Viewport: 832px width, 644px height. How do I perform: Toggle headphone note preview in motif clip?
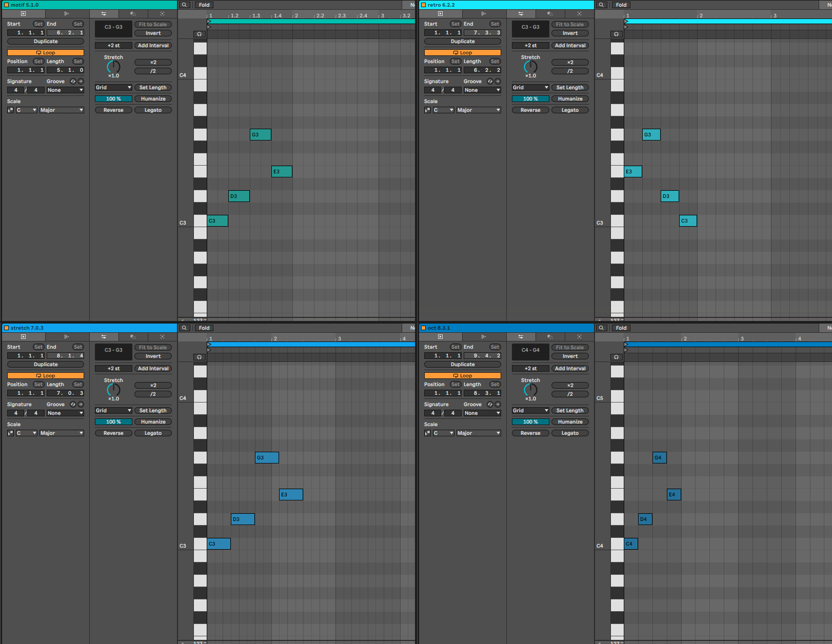(x=200, y=34)
